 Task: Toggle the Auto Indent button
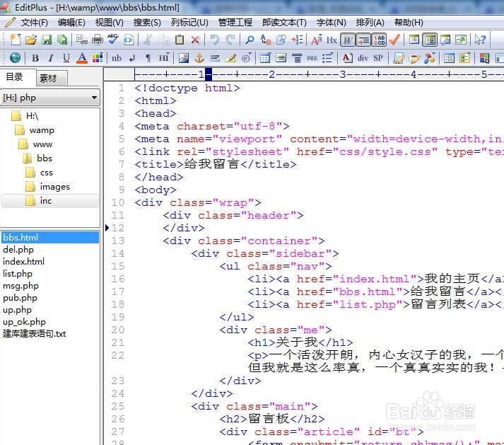click(x=363, y=40)
